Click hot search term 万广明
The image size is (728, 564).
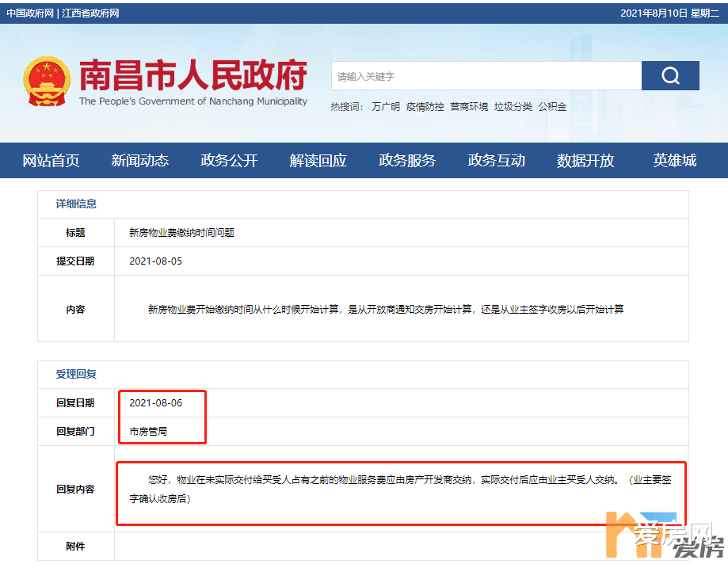click(385, 107)
